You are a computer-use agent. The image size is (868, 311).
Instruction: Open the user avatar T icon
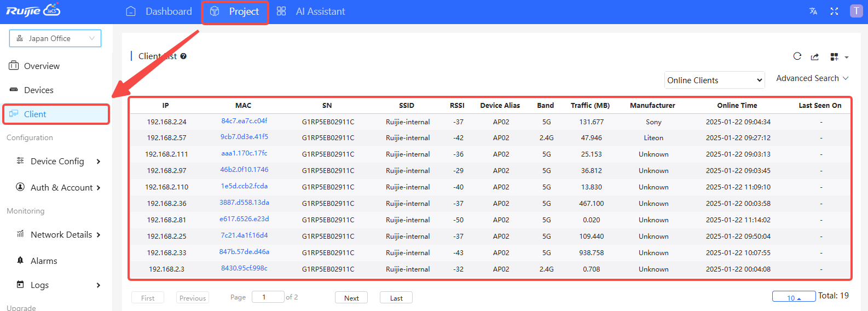coord(856,11)
